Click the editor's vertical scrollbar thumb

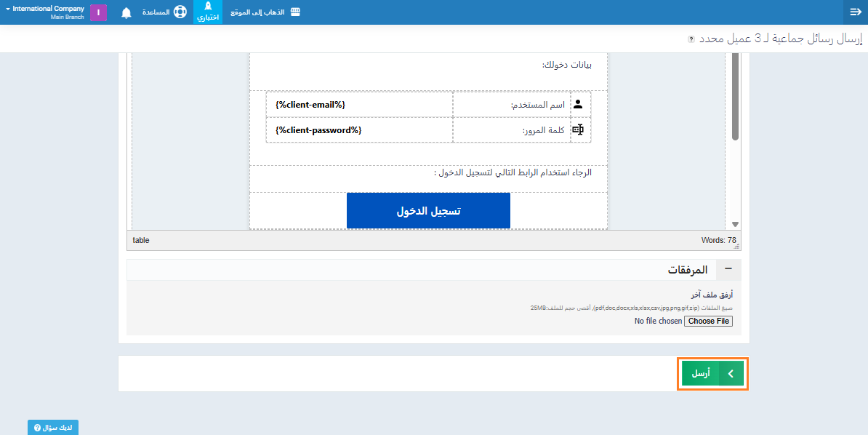pyautogui.click(x=735, y=95)
